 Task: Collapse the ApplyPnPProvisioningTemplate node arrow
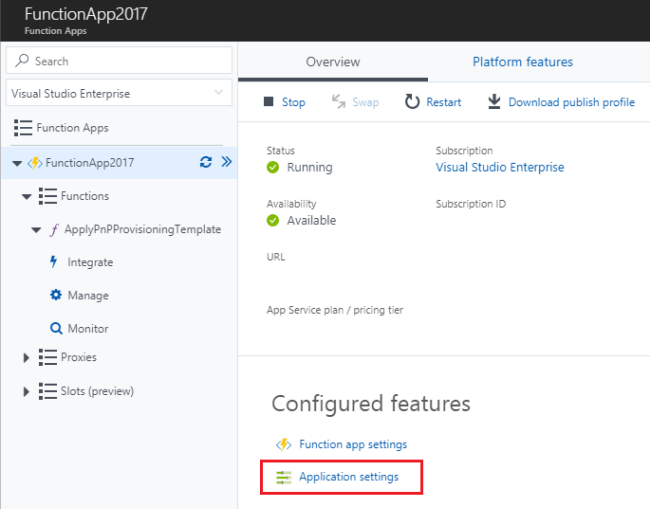point(36,230)
